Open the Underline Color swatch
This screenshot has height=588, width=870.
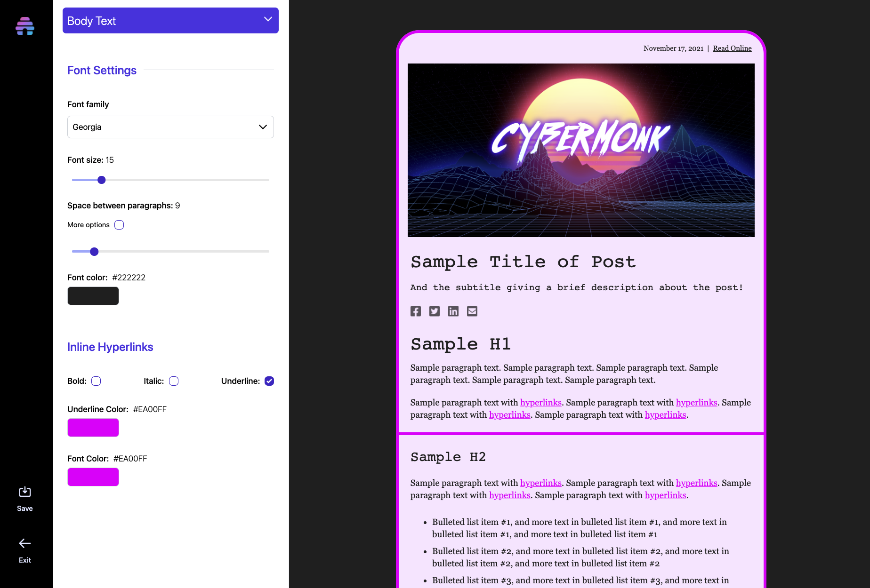click(93, 428)
